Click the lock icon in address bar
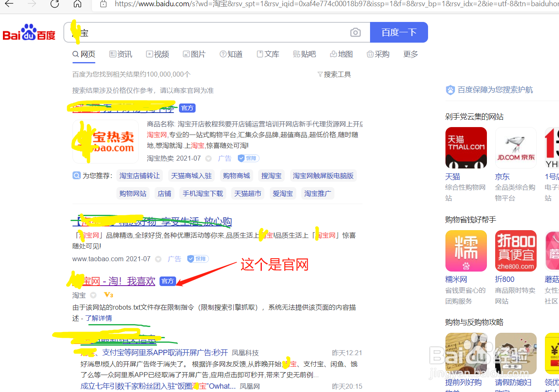Image resolution: width=559 pixels, height=392 pixels. point(103,4)
